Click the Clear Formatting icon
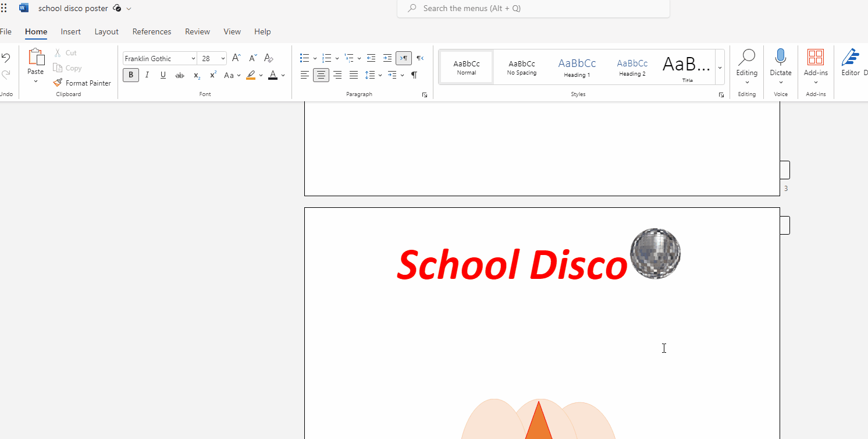This screenshot has height=439, width=868. coord(268,58)
